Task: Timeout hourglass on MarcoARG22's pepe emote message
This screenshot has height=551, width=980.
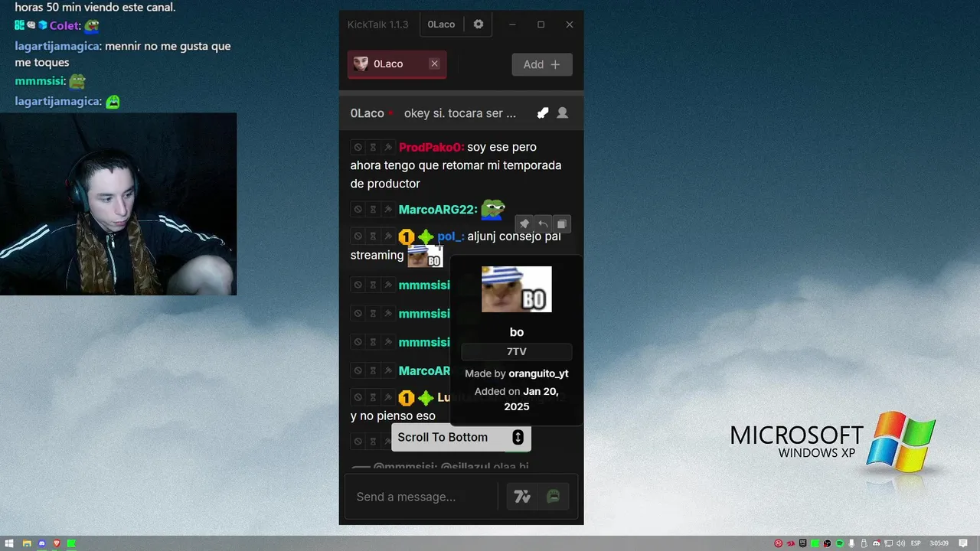Action: coord(373,210)
